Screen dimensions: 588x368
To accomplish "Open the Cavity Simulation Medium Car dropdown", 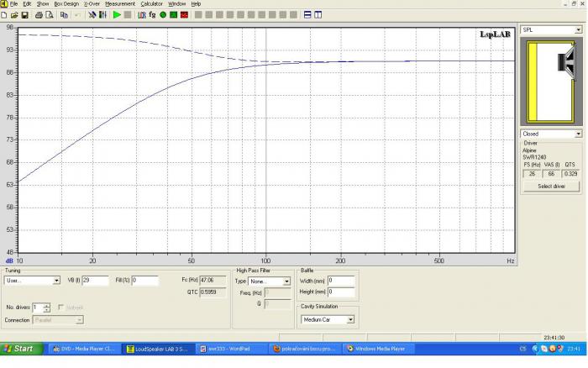I will point(328,319).
